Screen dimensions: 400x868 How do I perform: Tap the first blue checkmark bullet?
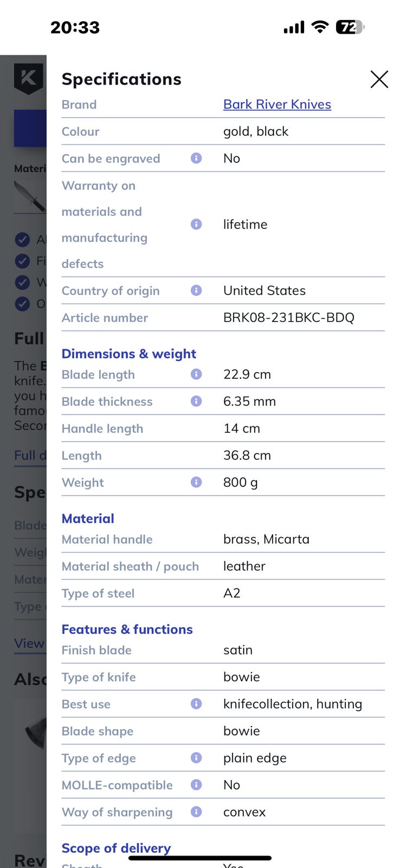click(x=22, y=239)
